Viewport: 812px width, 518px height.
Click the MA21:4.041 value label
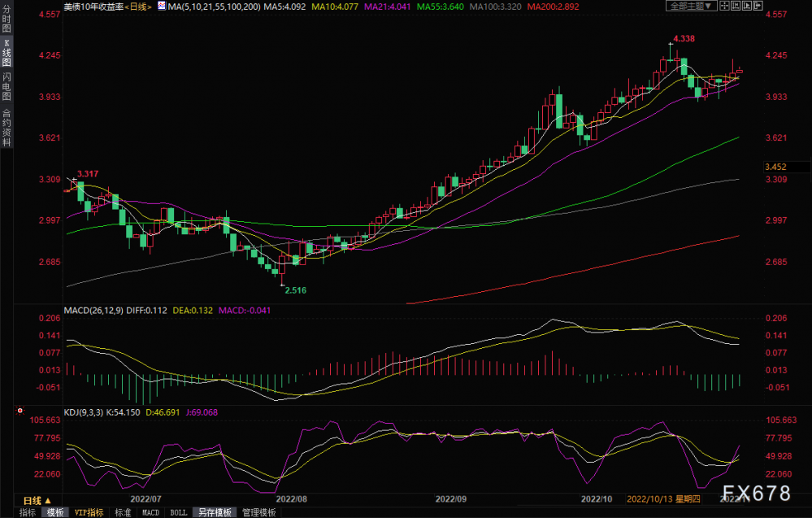pyautogui.click(x=388, y=7)
